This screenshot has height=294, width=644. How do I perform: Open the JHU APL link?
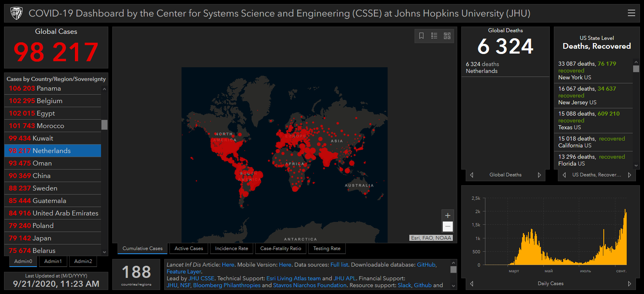point(345,278)
